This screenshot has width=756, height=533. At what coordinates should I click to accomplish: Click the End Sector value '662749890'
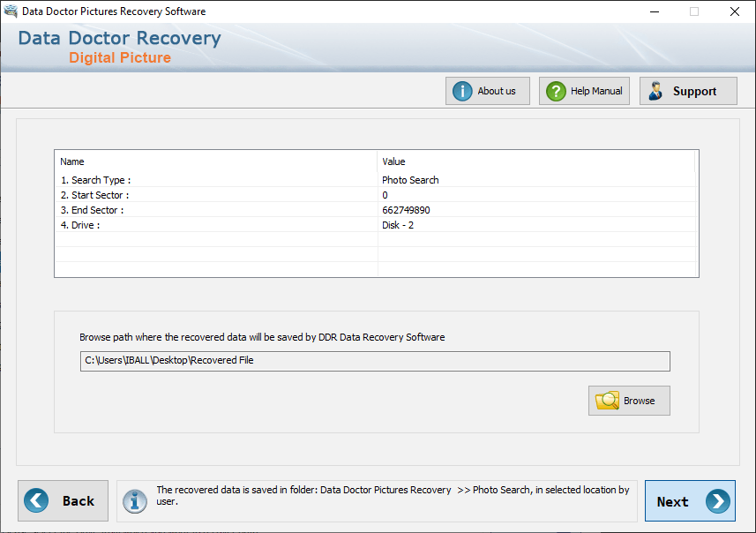536,210
